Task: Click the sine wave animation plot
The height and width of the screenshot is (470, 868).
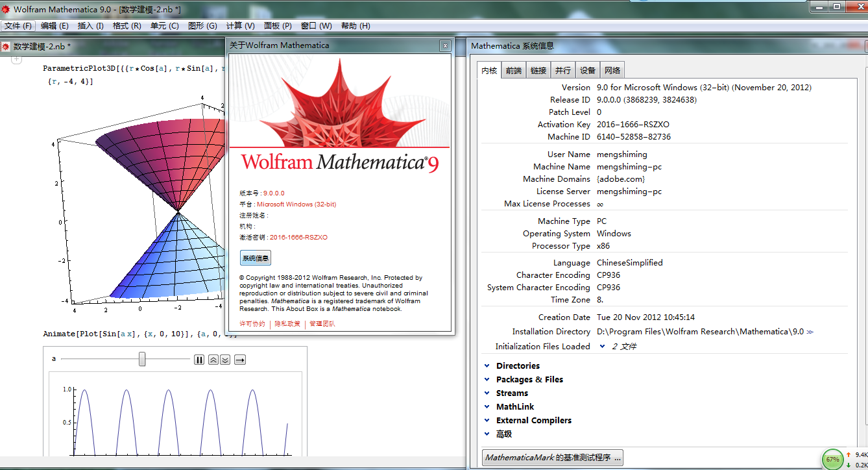Action: point(175,415)
